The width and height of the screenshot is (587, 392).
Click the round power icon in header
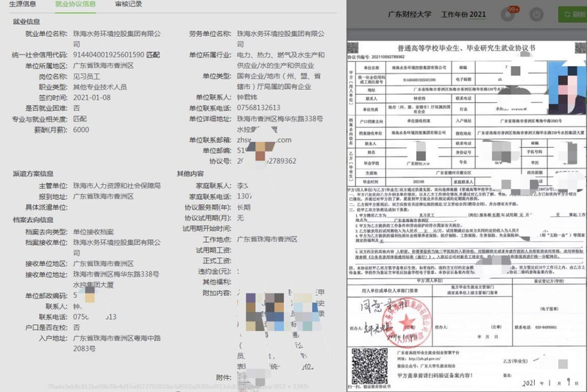[x=536, y=14]
